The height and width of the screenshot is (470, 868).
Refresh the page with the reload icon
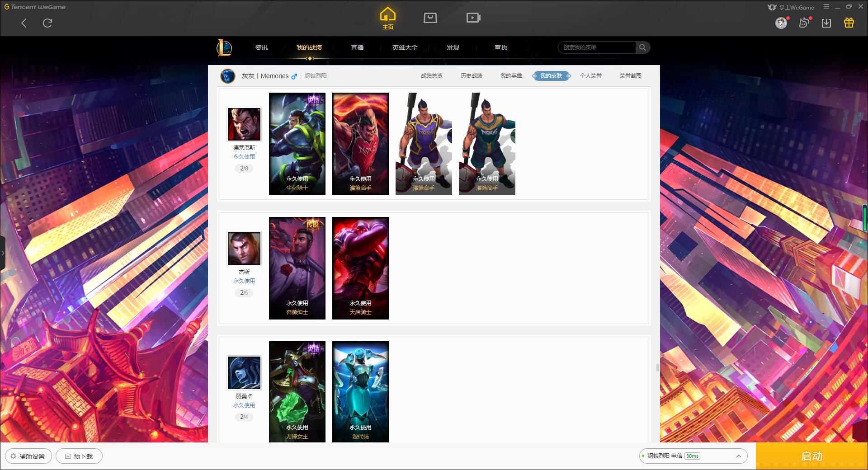47,23
